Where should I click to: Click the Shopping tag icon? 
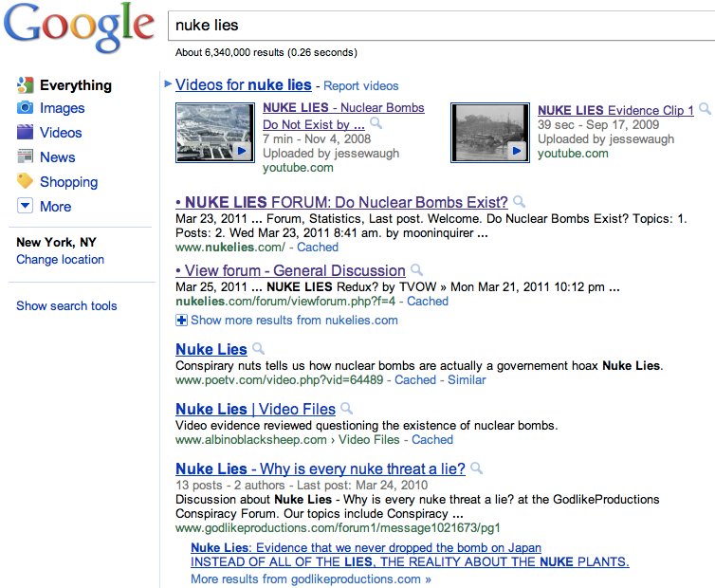(25, 181)
